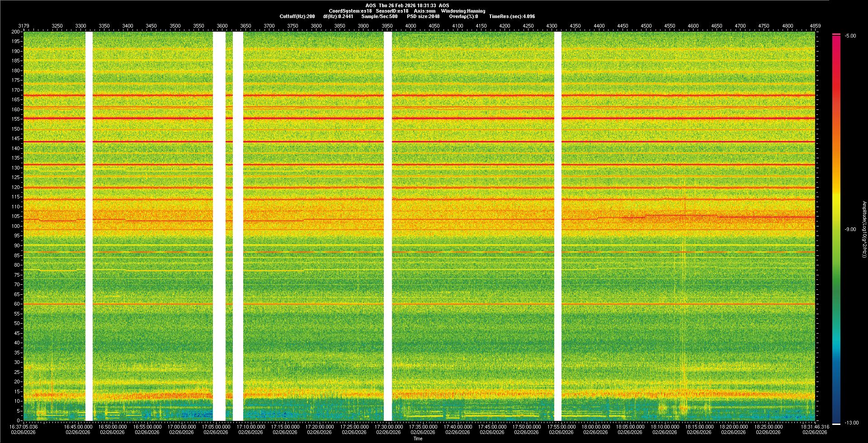Screen dimensions: 868x443
Task: Click the 17:30:00.000 time label on the bottom axis
Action: (388, 427)
